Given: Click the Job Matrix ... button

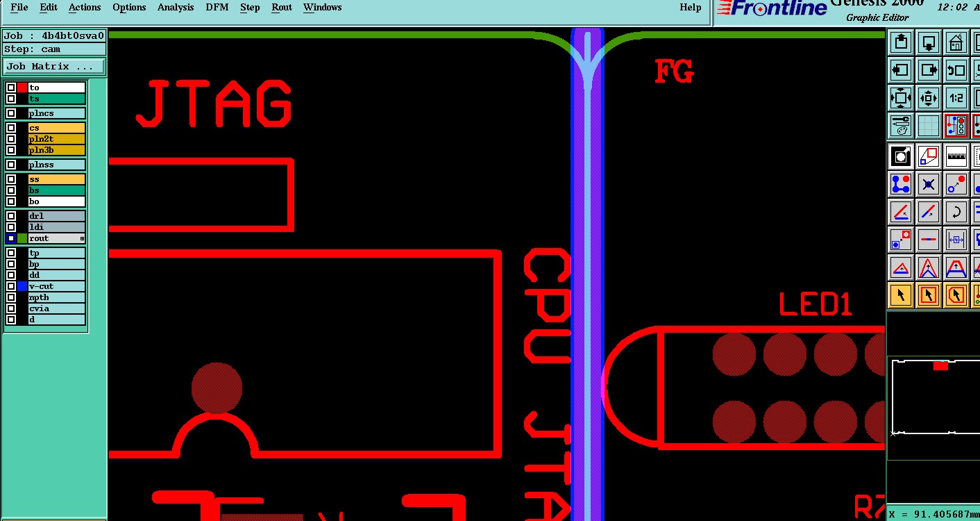Looking at the screenshot, I should [x=53, y=67].
